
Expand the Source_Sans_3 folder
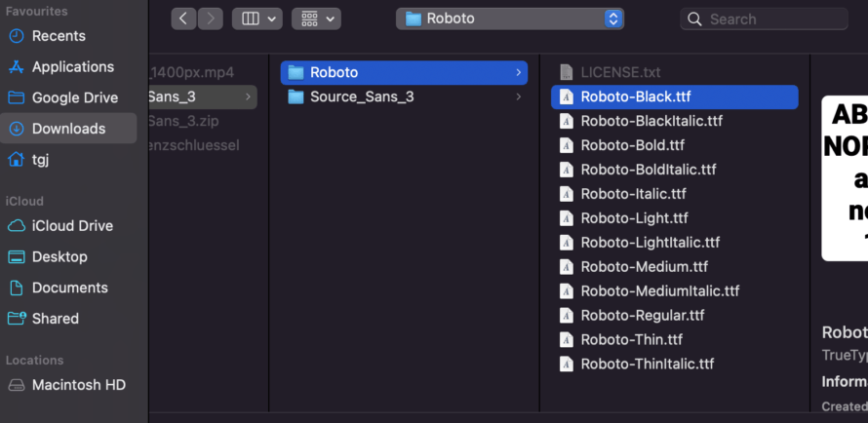coord(362,96)
